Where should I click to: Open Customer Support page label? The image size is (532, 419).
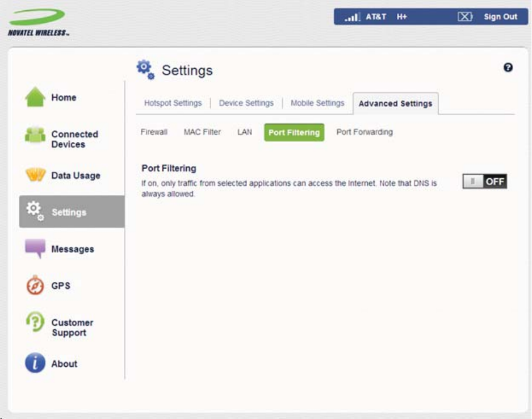pos(72,328)
